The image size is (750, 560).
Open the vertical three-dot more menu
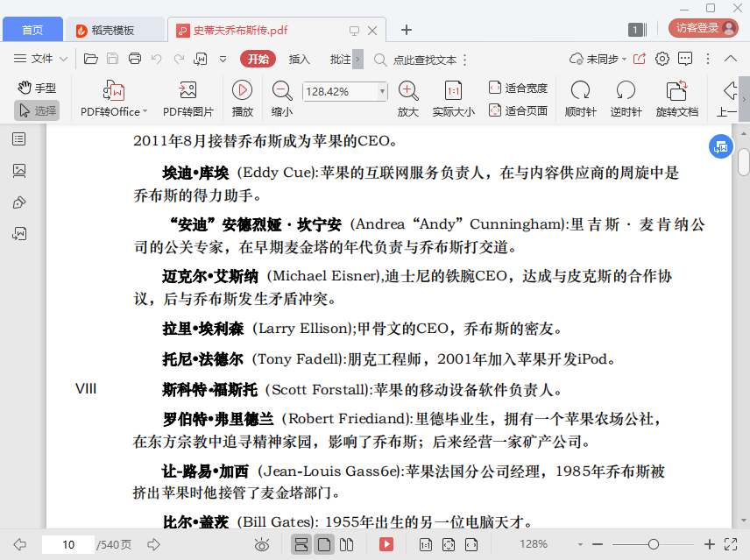708,59
